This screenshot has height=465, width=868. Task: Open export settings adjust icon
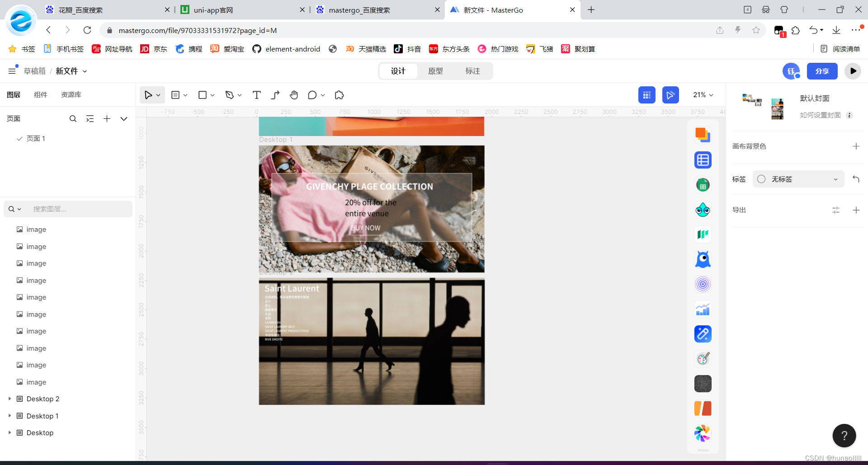[x=836, y=210]
